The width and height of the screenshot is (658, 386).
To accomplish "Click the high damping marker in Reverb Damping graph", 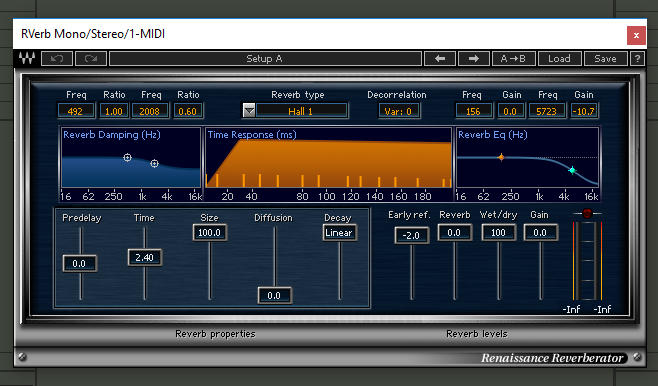I will pyautogui.click(x=154, y=163).
